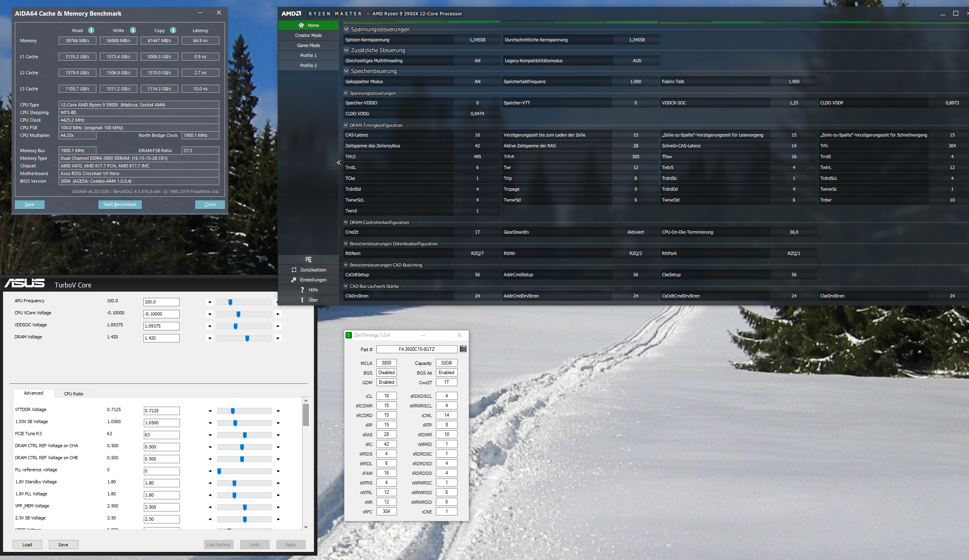The width and height of the screenshot is (969, 560).
Task: Increase PLL reference voltage with right arrow
Action: tap(278, 471)
